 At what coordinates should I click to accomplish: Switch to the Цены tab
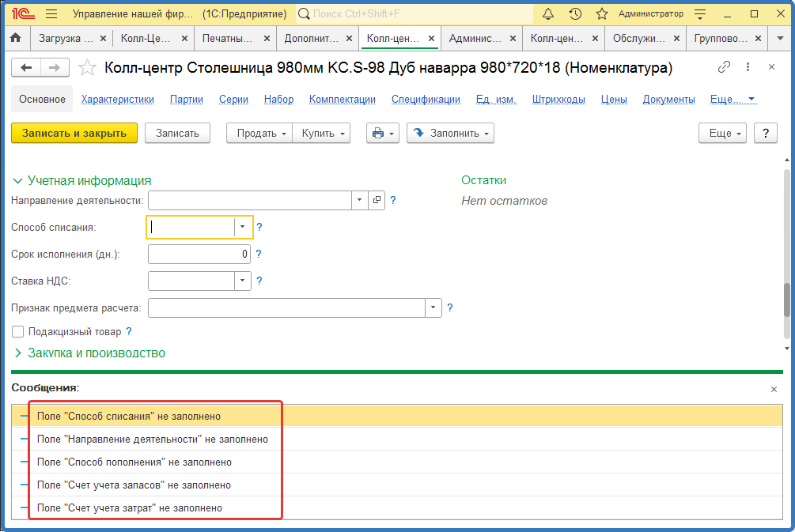[x=614, y=100]
